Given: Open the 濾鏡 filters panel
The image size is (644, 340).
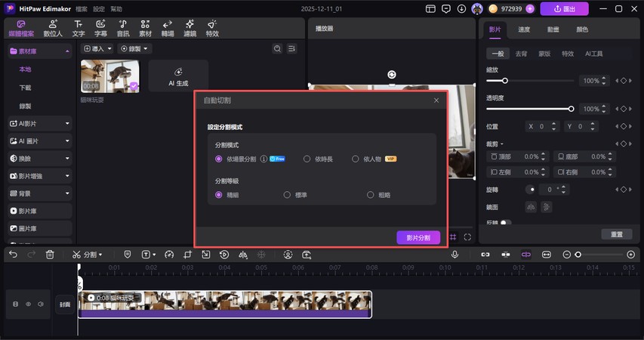Looking at the screenshot, I should 190,29.
